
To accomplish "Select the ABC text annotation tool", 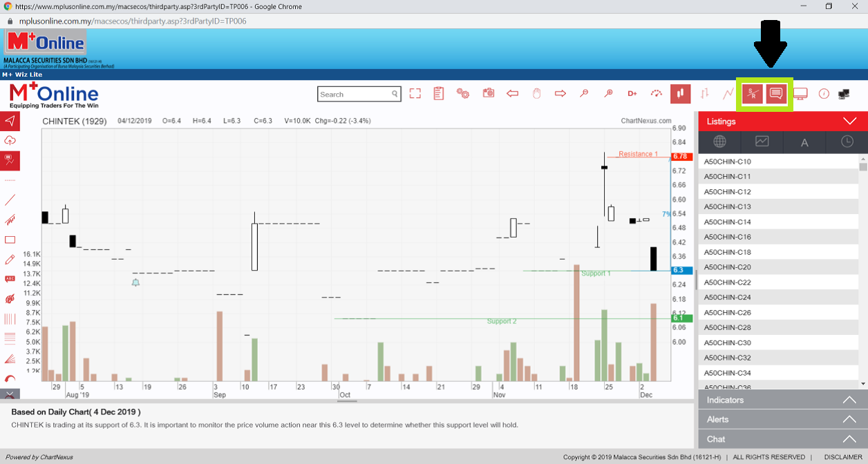I will coord(10,279).
